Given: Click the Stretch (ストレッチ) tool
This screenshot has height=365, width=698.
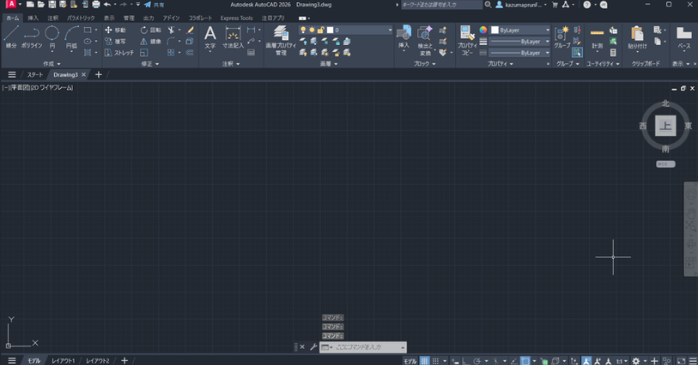Looking at the screenshot, I should pyautogui.click(x=119, y=53).
